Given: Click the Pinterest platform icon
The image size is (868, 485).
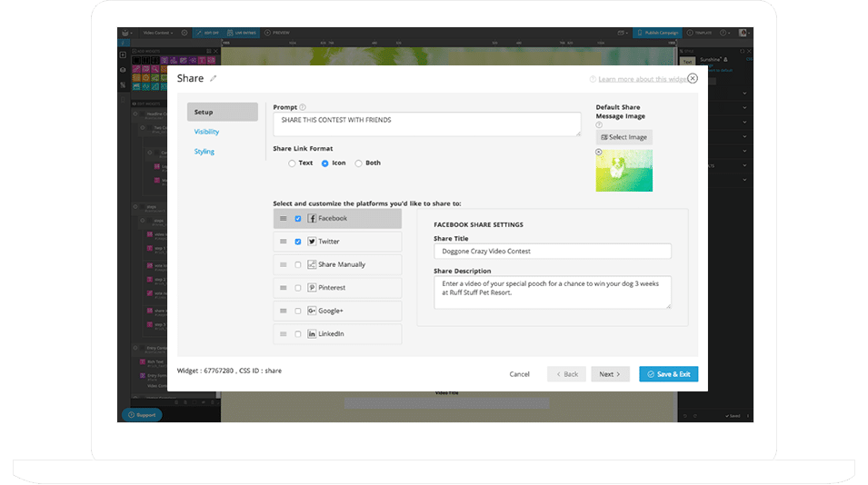Looking at the screenshot, I should (x=312, y=288).
